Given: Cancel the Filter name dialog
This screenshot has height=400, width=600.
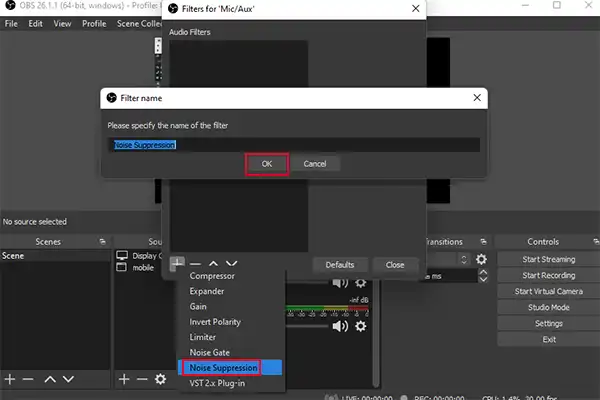Looking at the screenshot, I should pyautogui.click(x=315, y=164).
